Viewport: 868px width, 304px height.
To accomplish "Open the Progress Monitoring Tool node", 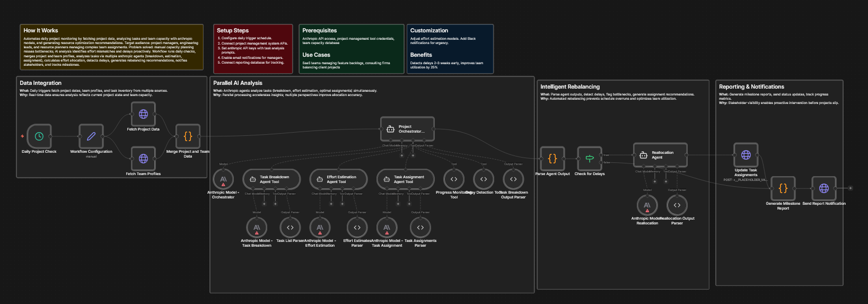I will point(454,179).
